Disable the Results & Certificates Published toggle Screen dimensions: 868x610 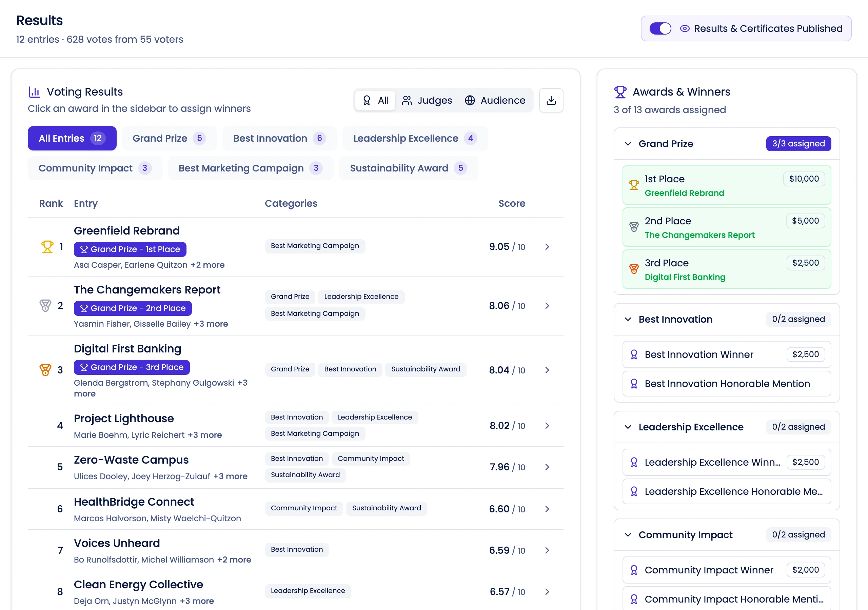tap(660, 28)
